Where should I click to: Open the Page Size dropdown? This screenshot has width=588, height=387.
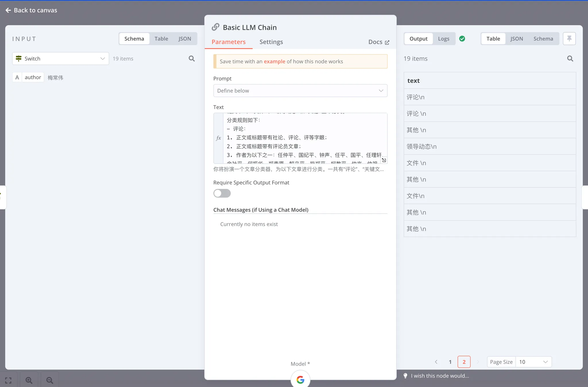tap(533, 362)
